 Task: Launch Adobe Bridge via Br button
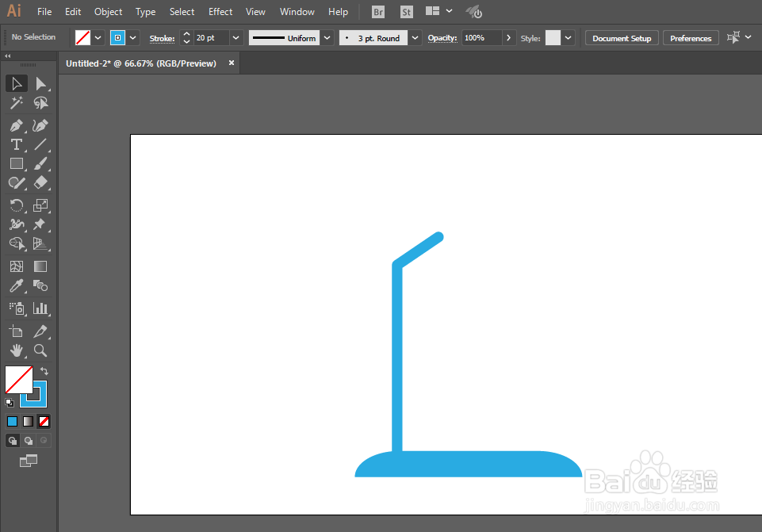378,12
